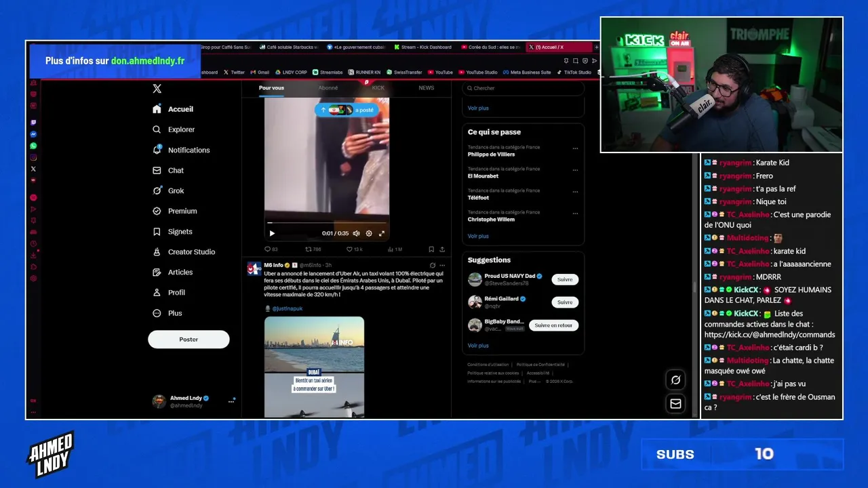Open Meta Business Suite bookmark
Screen dimensions: 868x488
pos(527,73)
